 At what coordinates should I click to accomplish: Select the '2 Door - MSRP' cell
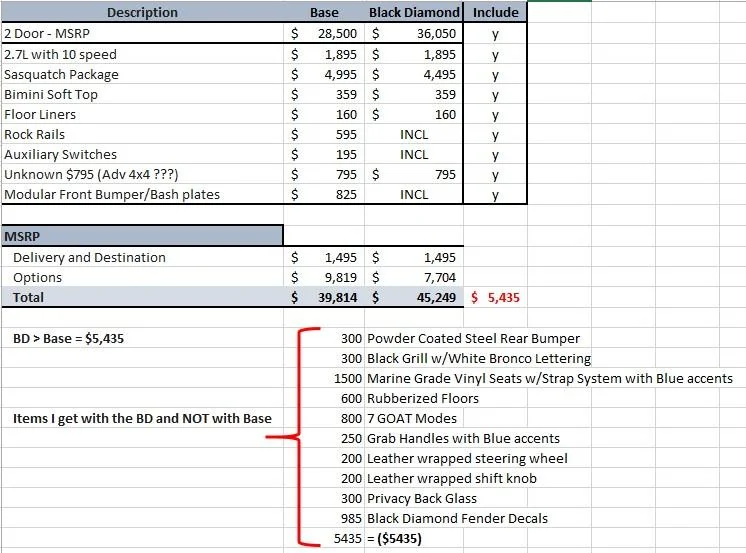click(142, 33)
